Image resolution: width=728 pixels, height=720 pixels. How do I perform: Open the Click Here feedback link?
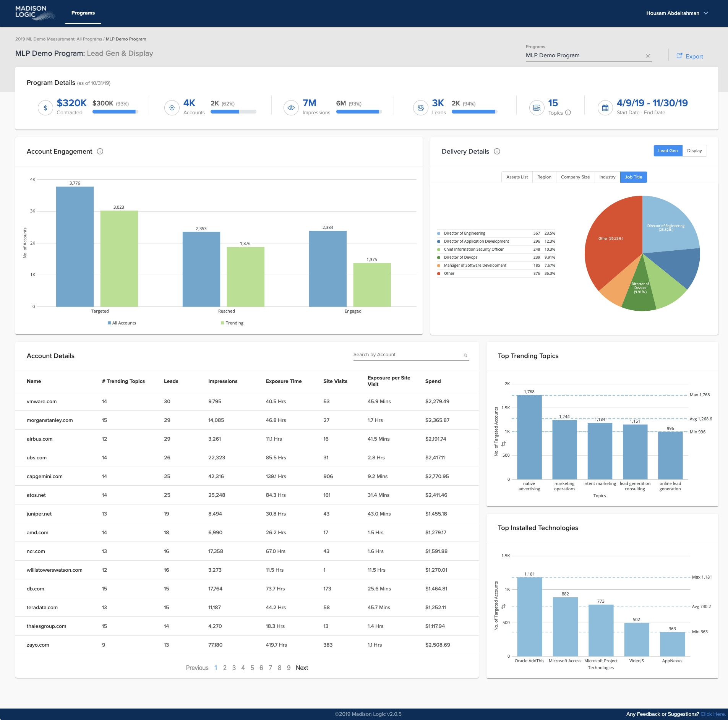[x=713, y=714]
